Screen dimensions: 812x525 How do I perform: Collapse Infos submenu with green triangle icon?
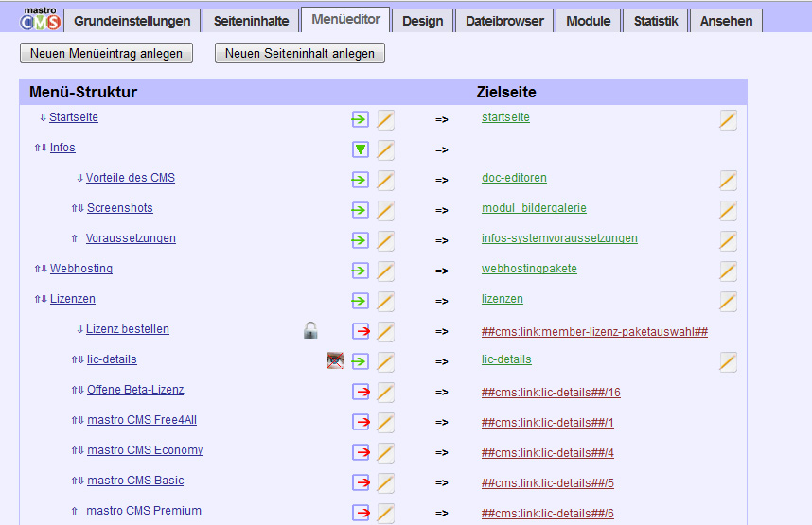tap(361, 149)
